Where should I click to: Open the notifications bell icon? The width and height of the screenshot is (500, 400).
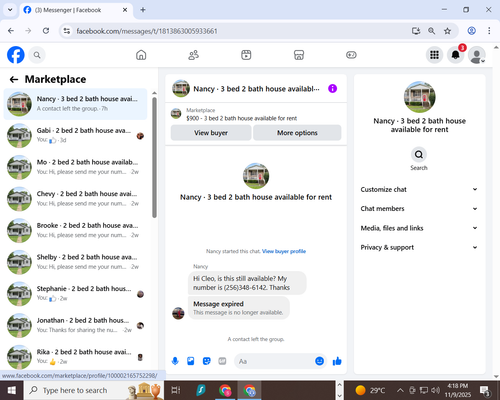pos(455,55)
